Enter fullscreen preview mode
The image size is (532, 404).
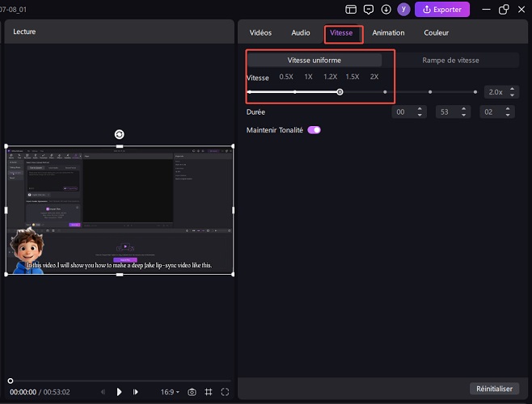coord(225,392)
